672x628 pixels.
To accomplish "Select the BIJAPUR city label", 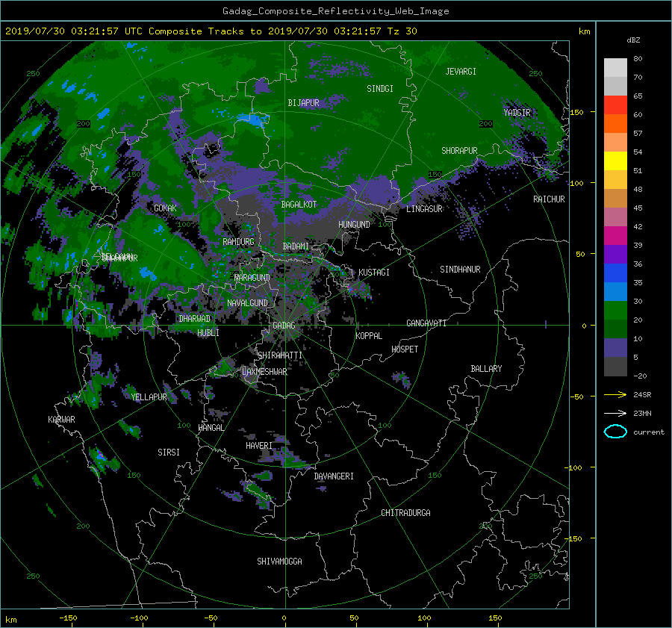I will [x=303, y=103].
